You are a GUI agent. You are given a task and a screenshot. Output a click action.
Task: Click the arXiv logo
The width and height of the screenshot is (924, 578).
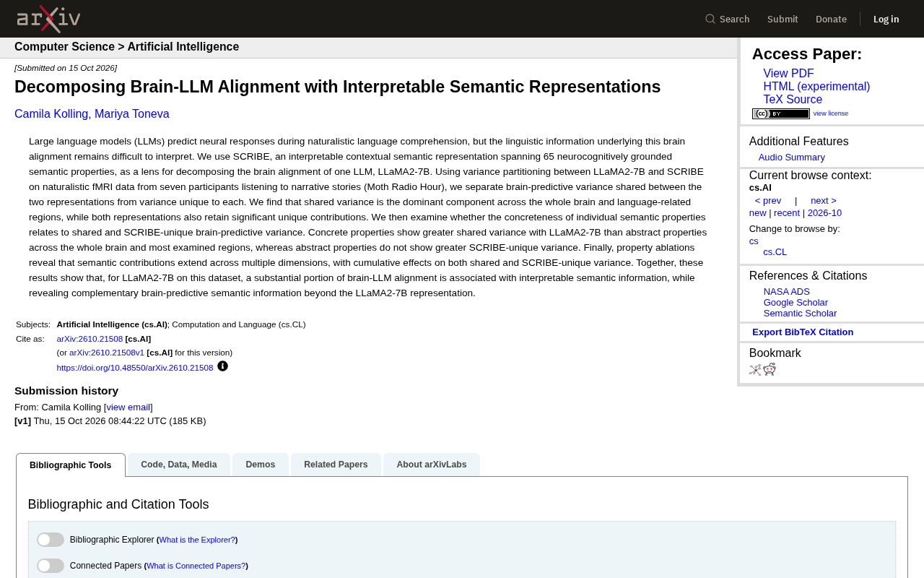48,19
